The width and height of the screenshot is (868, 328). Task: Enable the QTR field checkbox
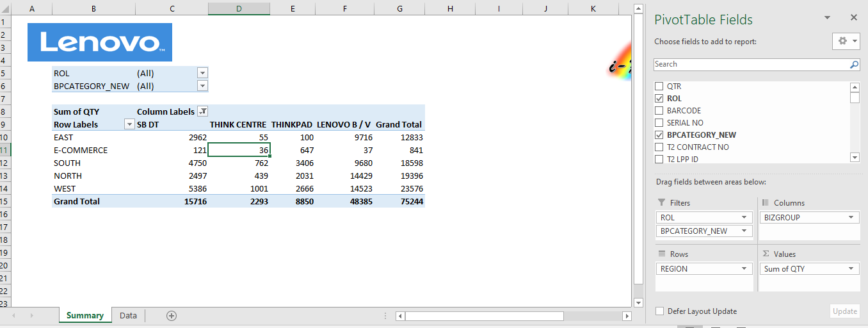coord(659,86)
